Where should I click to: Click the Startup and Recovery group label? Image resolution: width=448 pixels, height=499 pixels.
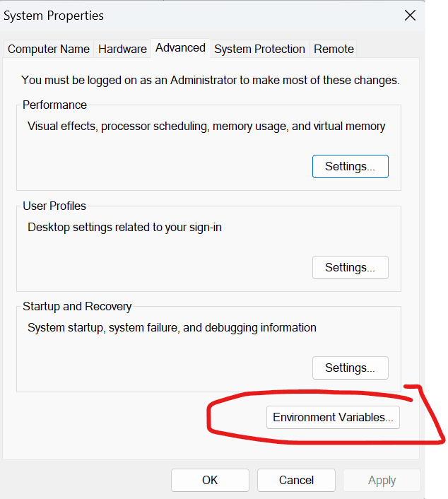pos(77,306)
